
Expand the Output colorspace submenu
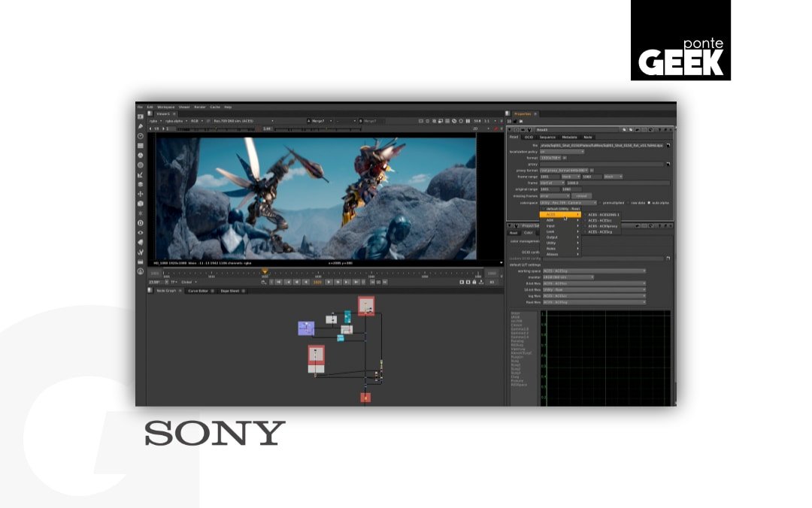click(560, 237)
